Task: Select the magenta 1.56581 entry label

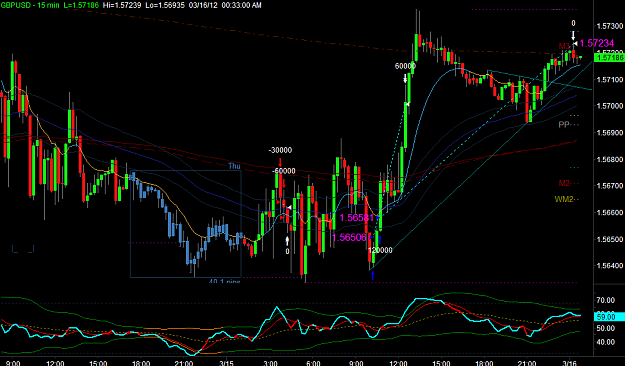Action: [x=357, y=218]
